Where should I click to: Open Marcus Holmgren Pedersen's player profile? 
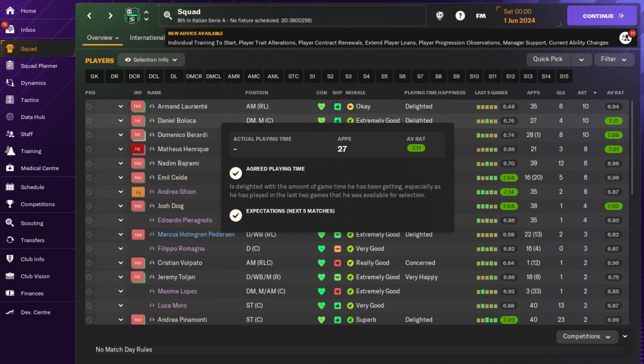pyautogui.click(x=196, y=235)
